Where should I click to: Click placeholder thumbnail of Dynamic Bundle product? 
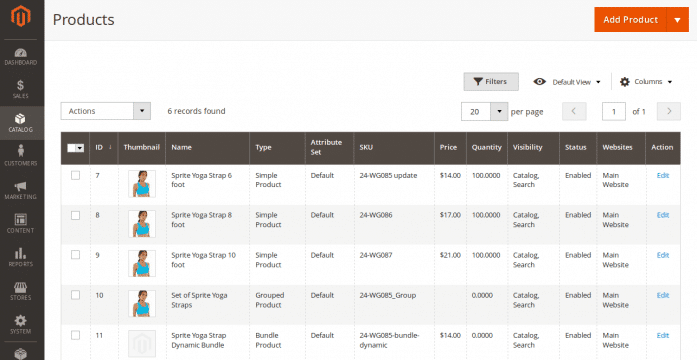[x=142, y=344]
